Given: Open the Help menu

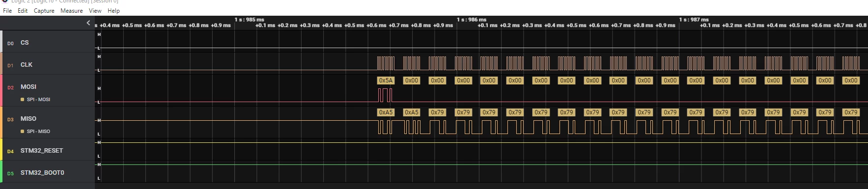Looking at the screenshot, I should [113, 10].
